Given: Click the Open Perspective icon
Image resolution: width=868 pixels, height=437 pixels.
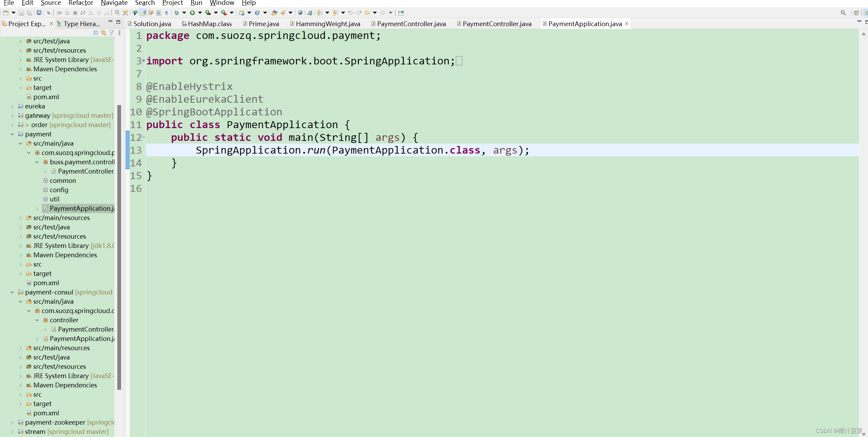Looking at the screenshot, I should [x=857, y=13].
